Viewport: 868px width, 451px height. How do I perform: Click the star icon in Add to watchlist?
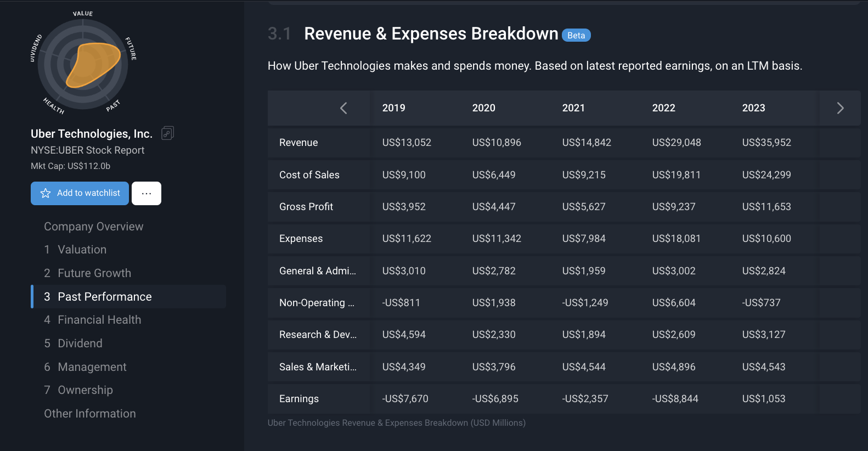pyautogui.click(x=46, y=193)
